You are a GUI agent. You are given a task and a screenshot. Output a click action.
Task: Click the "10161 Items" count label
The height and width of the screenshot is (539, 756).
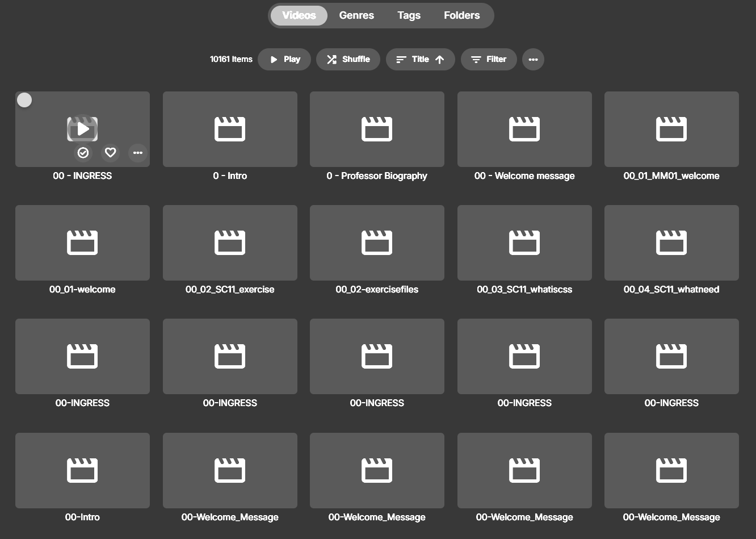point(231,59)
